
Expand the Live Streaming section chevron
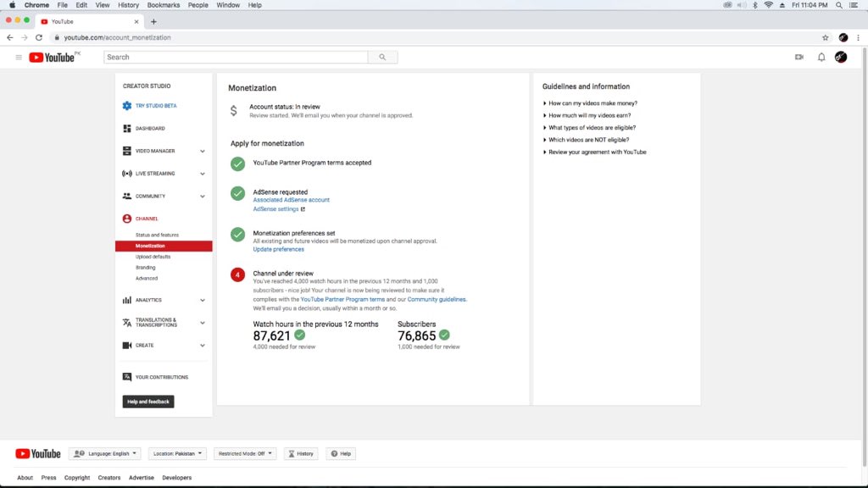203,174
